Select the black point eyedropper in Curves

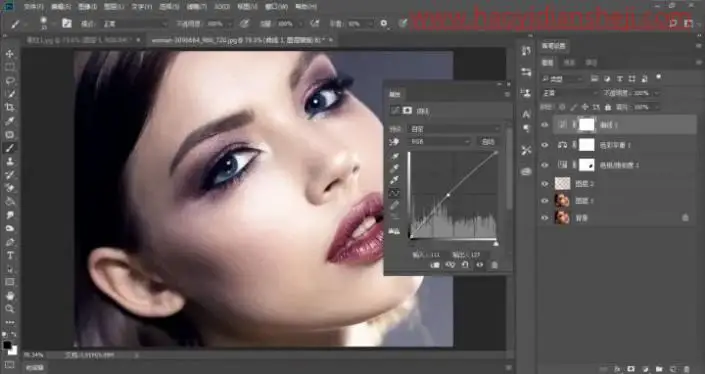click(x=395, y=156)
